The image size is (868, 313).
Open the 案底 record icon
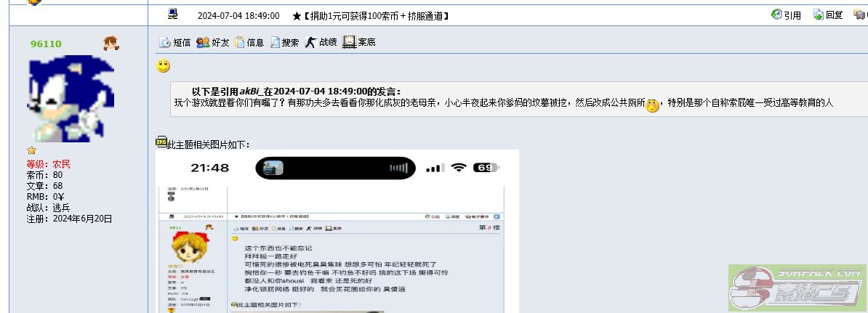(349, 42)
